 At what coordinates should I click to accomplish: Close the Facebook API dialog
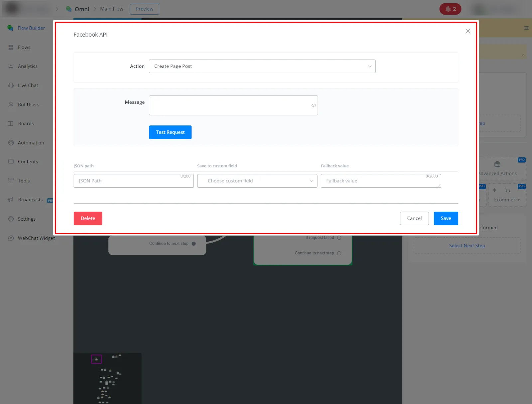[x=467, y=31]
